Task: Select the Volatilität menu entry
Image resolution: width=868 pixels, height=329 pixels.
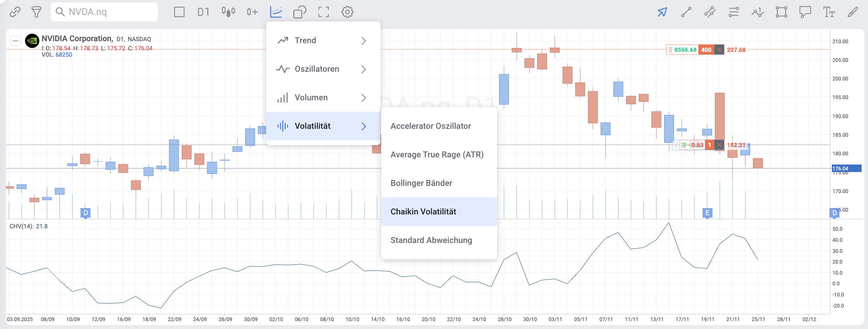Action: pos(323,126)
